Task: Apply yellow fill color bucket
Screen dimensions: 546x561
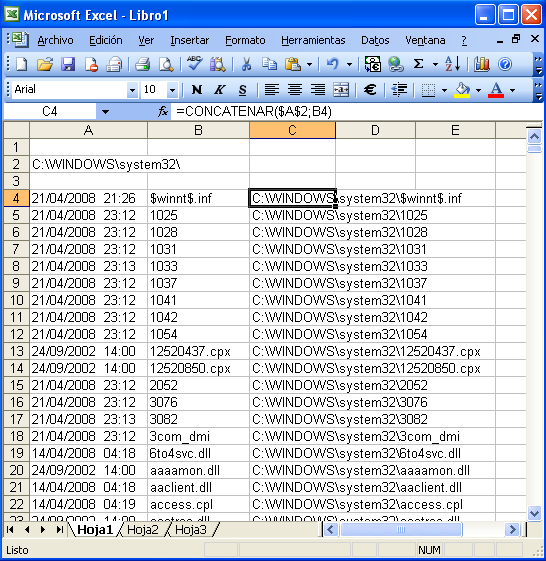Action: pyautogui.click(x=462, y=89)
